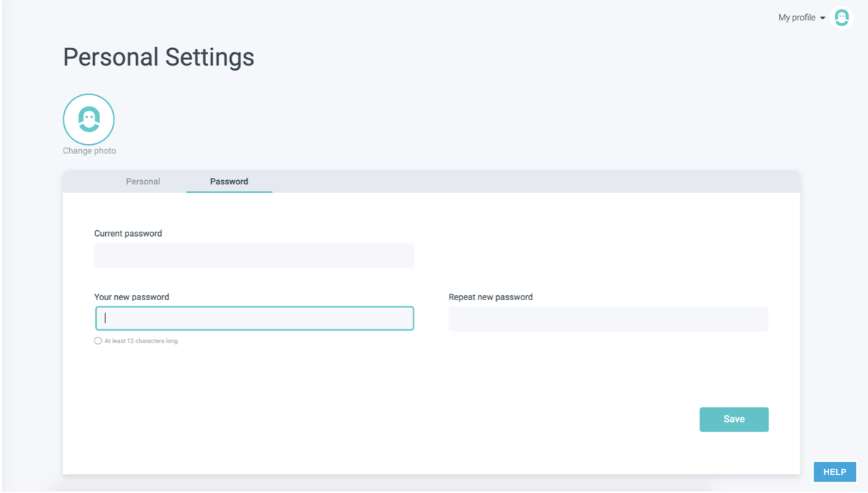Viewport: 868px width, 493px height.
Task: Focus the Current password input field
Action: pyautogui.click(x=254, y=256)
